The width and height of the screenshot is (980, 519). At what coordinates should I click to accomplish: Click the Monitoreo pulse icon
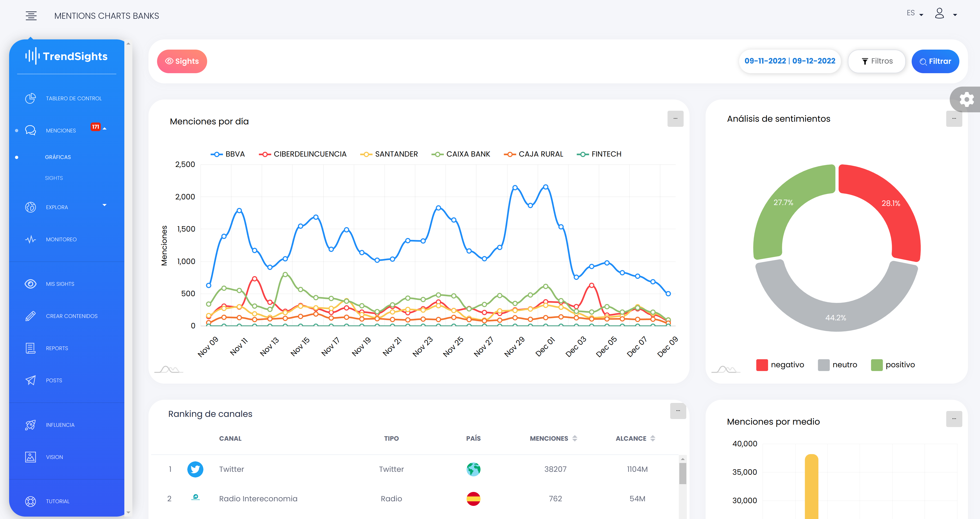31,239
